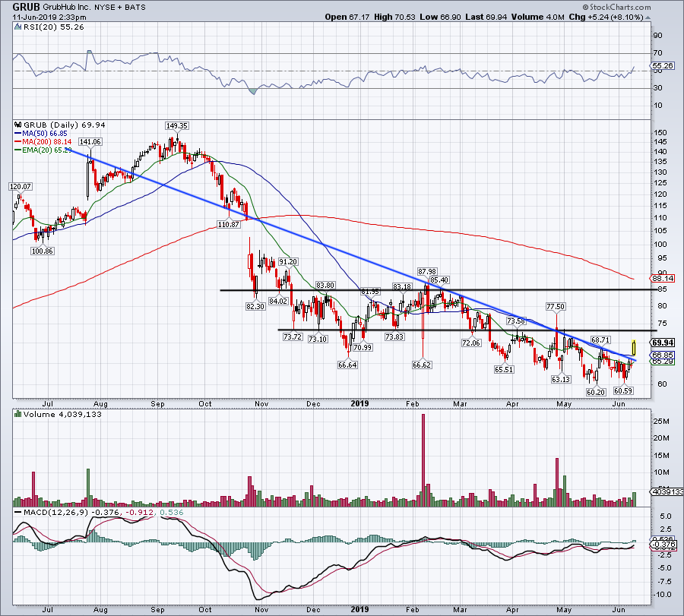The width and height of the screenshot is (684, 616).
Task: Click the 91.20 price label
Action: tap(288, 261)
